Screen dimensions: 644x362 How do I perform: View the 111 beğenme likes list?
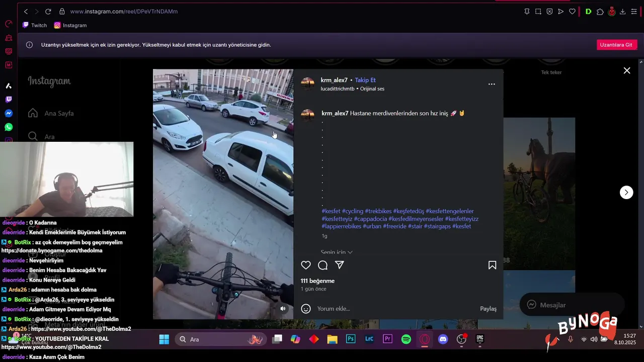point(317,281)
